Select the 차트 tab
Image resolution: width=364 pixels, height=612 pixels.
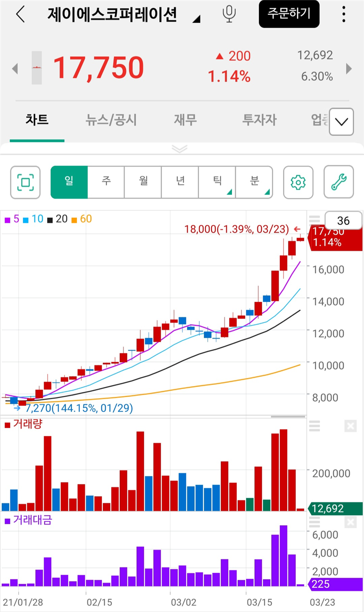pos(37,120)
